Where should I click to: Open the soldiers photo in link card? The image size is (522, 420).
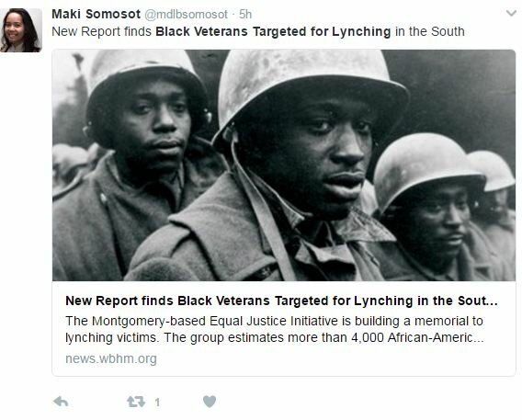point(284,165)
